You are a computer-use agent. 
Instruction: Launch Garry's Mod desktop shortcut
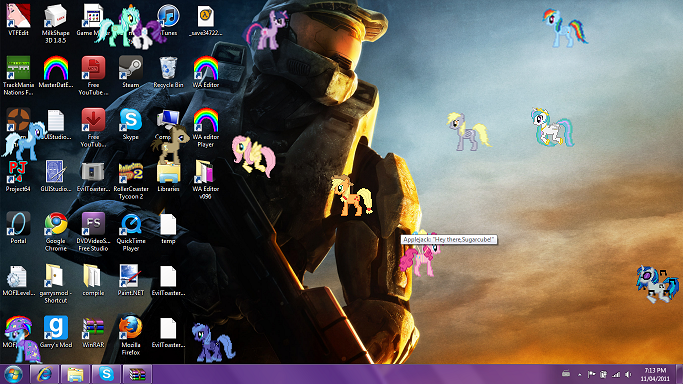coord(56,328)
